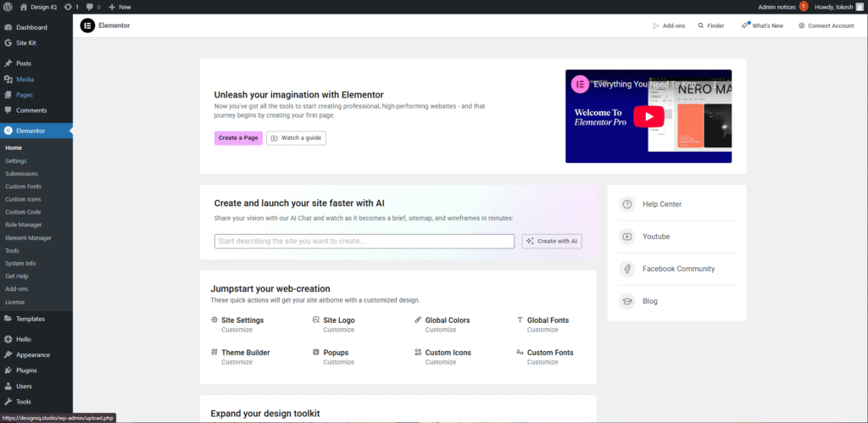Viewport: 868px width, 423px height.
Task: Click Add-ons in Elementor top bar
Action: tap(669, 25)
